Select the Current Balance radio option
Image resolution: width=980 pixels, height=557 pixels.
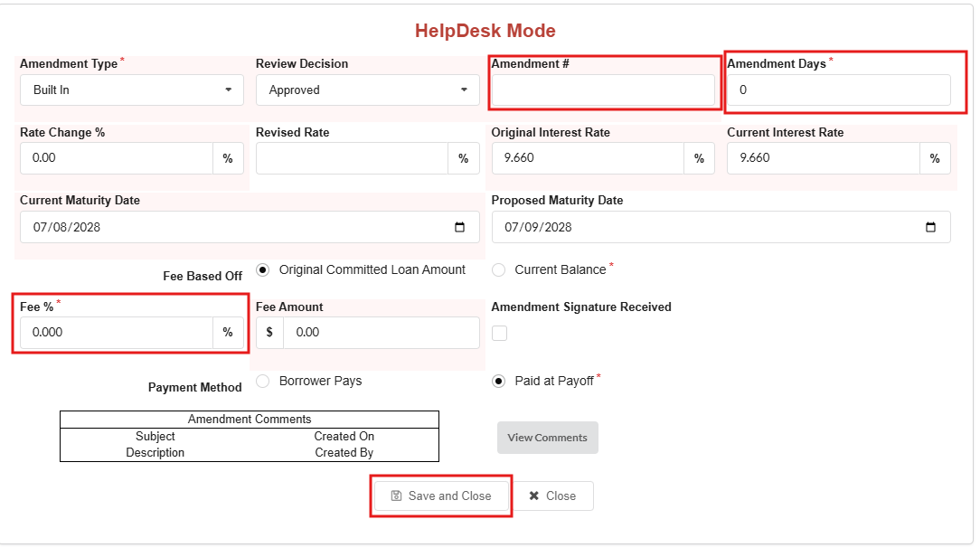click(498, 270)
